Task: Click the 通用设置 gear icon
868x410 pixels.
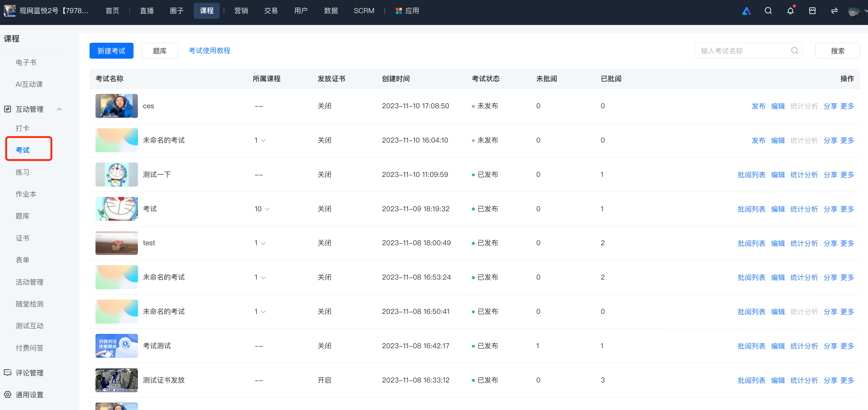Action: click(x=7, y=394)
